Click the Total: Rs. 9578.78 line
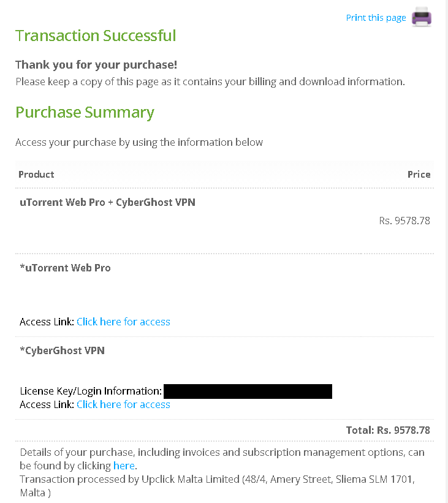The image size is (448, 503). (x=388, y=430)
